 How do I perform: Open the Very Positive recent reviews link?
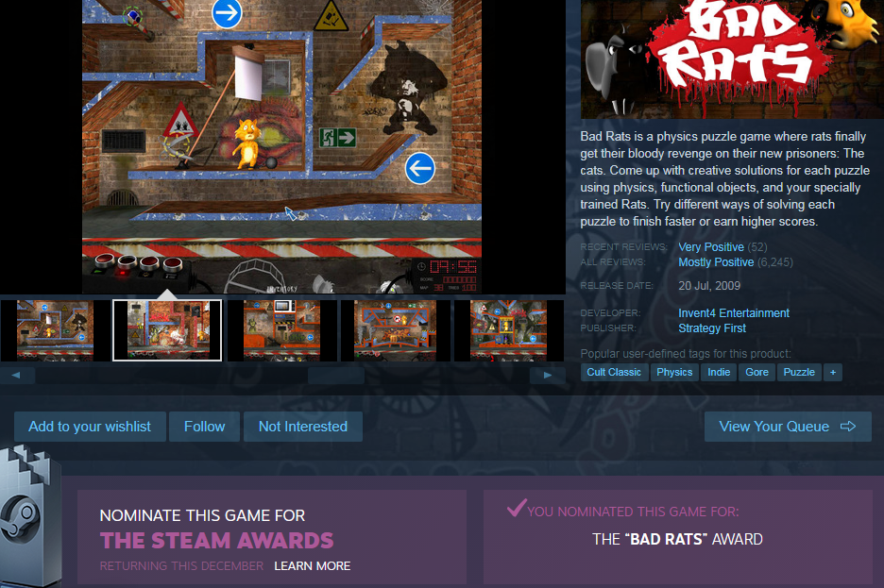pos(711,246)
